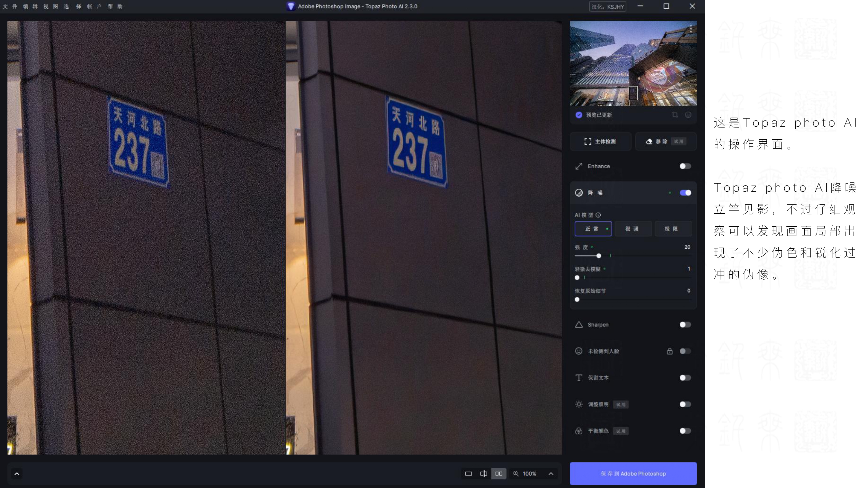Image resolution: width=868 pixels, height=488 pixels.
Task: Click the AI模型 info icon
Action: (598, 215)
